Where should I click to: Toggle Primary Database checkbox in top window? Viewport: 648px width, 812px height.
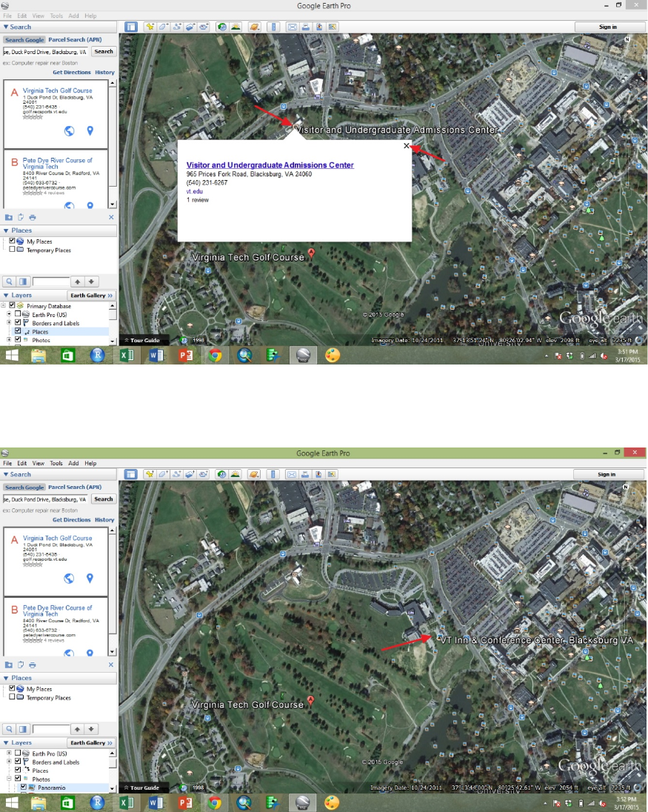pyautogui.click(x=12, y=305)
